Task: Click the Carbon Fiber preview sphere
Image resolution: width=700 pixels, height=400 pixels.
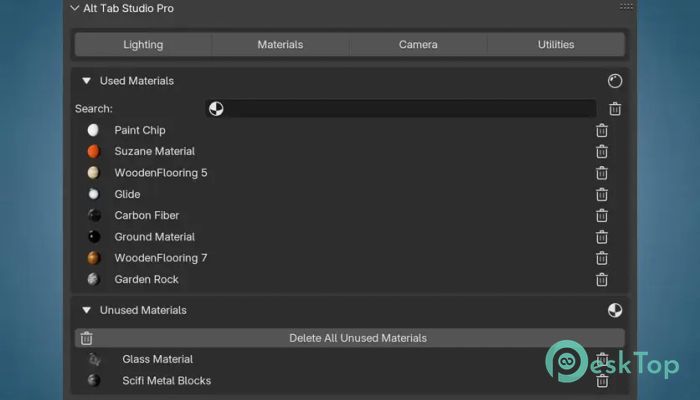Action: pos(94,215)
